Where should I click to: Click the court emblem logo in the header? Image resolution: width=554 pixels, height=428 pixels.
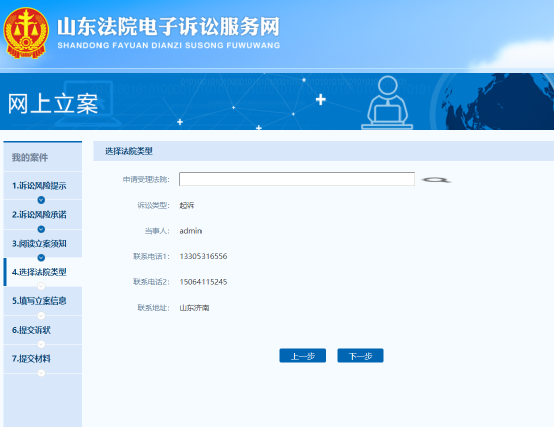click(x=26, y=33)
